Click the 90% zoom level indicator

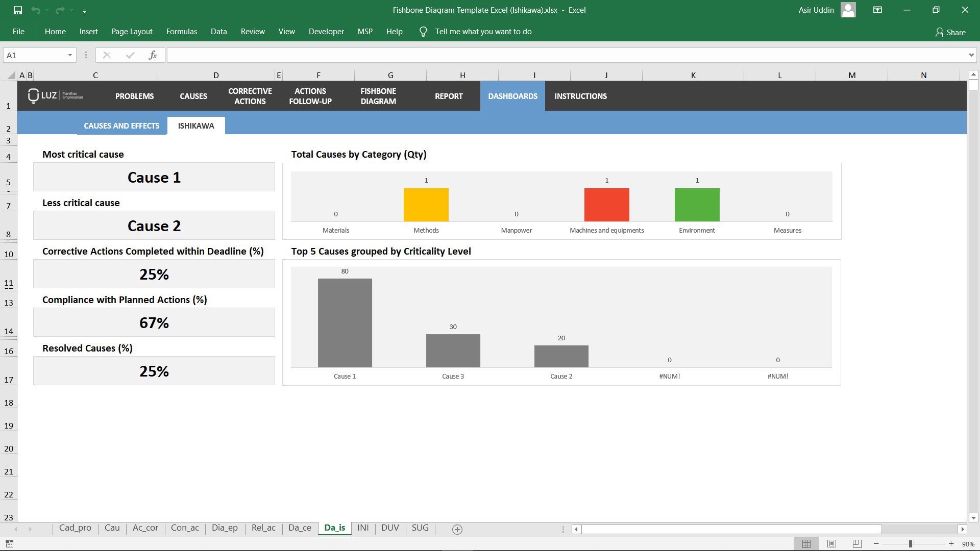pyautogui.click(x=968, y=543)
